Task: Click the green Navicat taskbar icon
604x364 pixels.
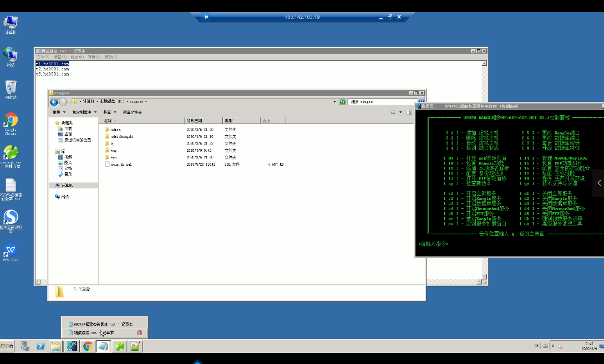Action: (x=119, y=346)
